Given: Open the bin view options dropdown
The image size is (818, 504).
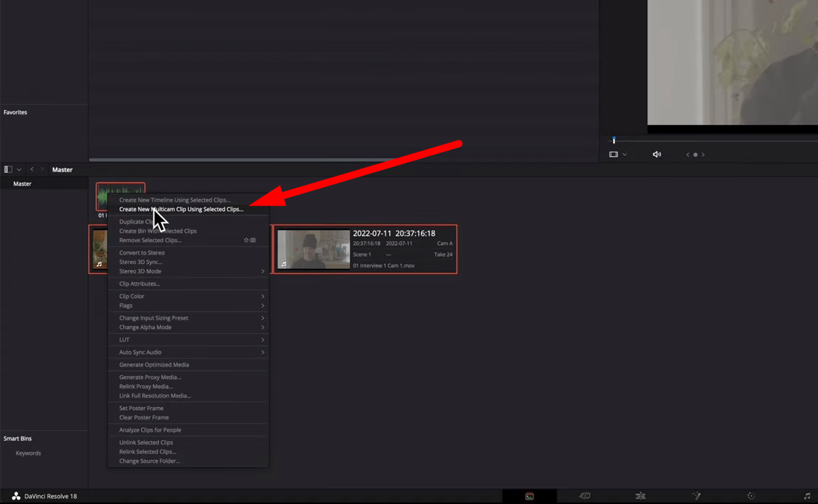Looking at the screenshot, I should click(19, 168).
